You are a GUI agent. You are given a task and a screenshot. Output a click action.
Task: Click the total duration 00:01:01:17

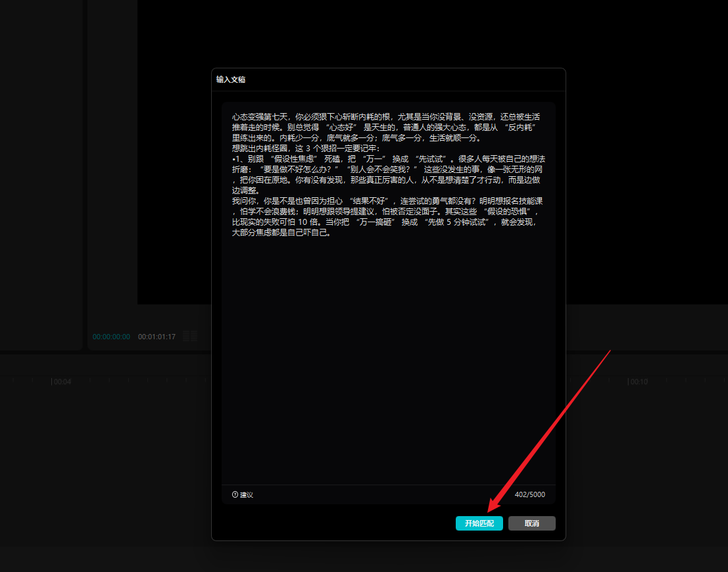point(157,337)
